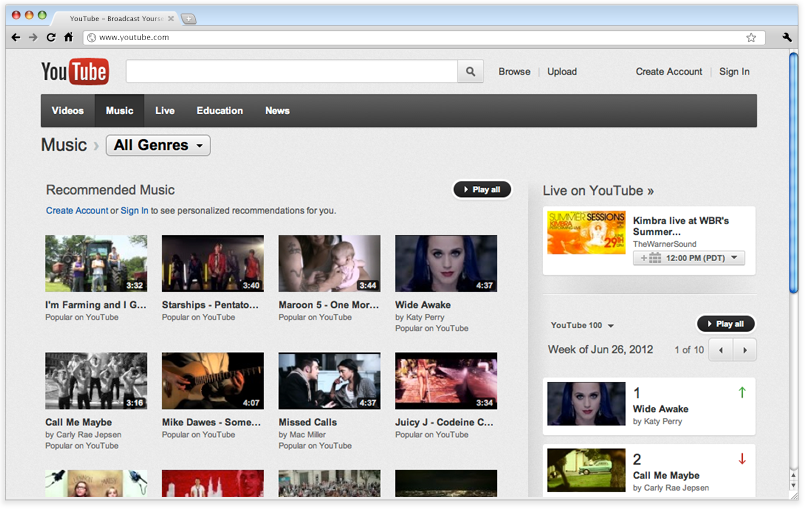Click Kimbra live at WBR's Summer... title

(681, 226)
